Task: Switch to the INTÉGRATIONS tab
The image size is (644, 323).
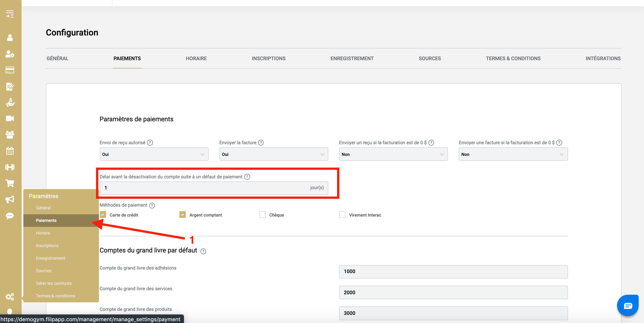Action: [x=603, y=58]
